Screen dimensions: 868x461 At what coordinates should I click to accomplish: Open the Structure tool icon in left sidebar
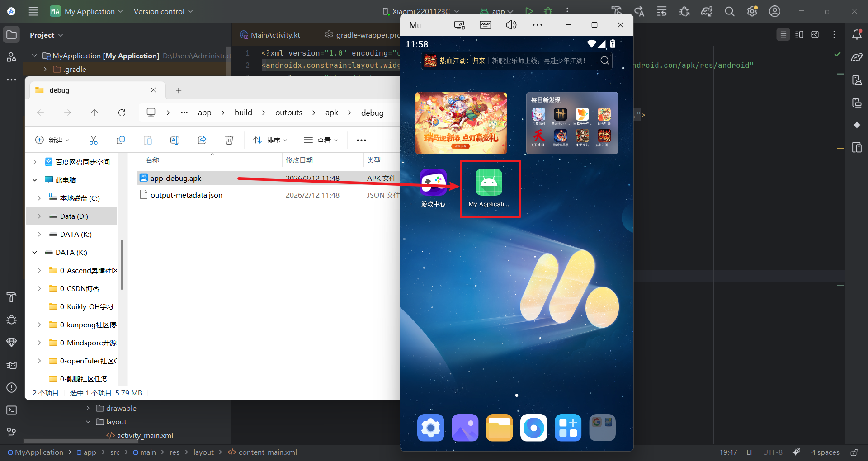tap(12, 57)
